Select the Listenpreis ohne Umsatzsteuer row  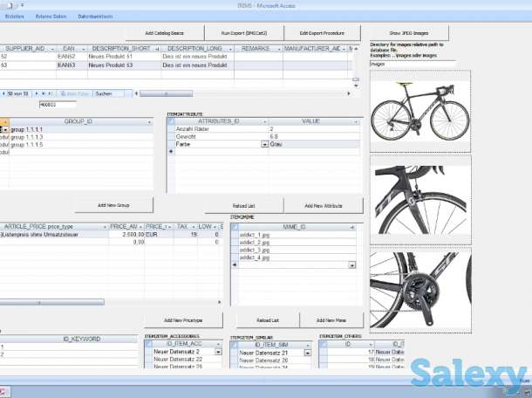coord(54,234)
